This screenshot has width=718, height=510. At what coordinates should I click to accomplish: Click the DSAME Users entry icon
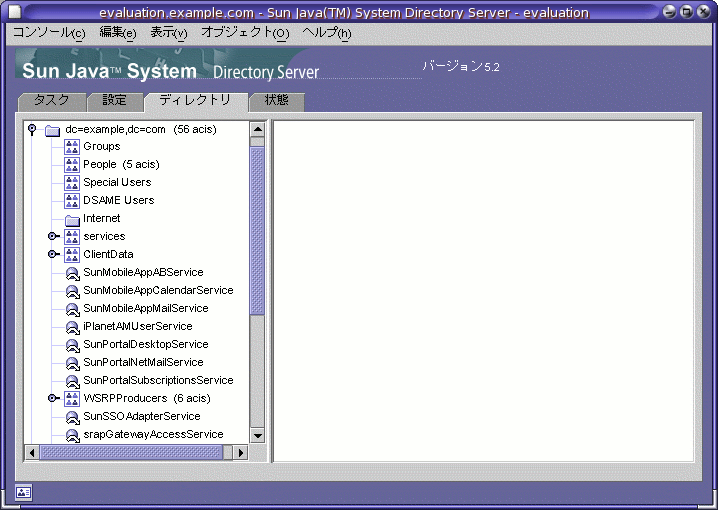point(72,201)
